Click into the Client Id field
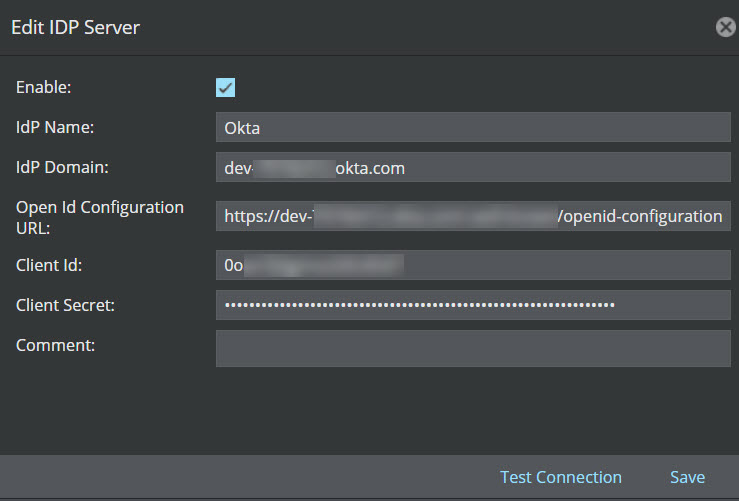The image size is (739, 501). point(473,265)
